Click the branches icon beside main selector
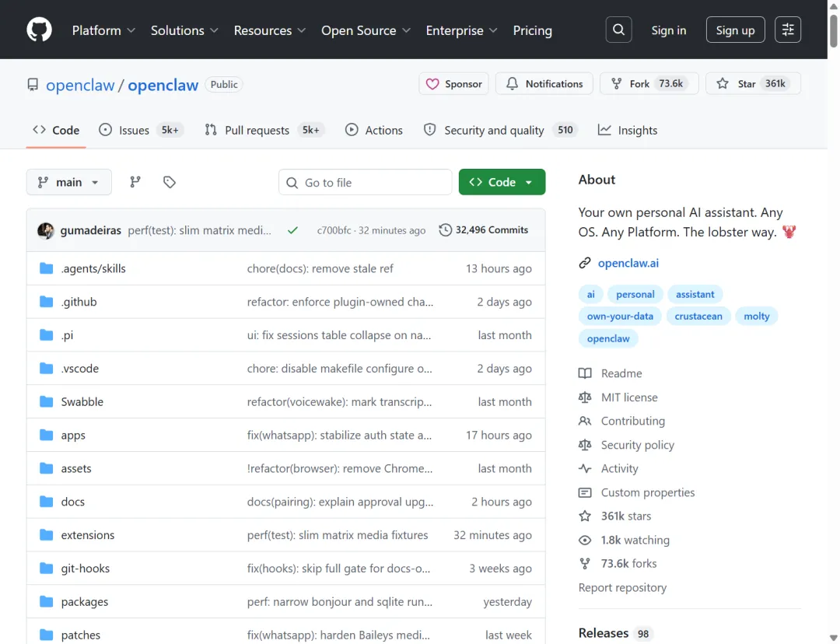 (x=135, y=182)
